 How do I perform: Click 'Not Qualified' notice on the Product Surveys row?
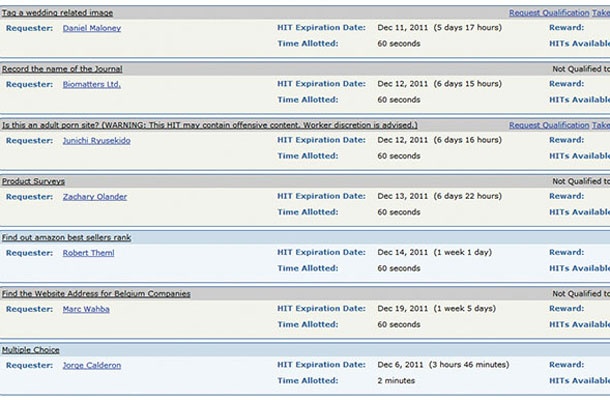click(x=580, y=181)
